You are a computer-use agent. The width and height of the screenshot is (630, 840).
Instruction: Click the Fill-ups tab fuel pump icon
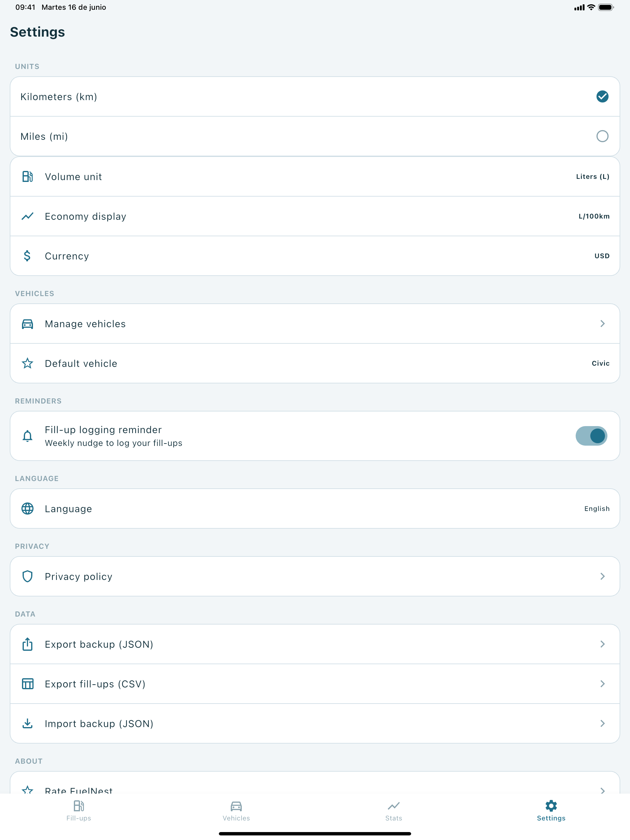click(79, 806)
